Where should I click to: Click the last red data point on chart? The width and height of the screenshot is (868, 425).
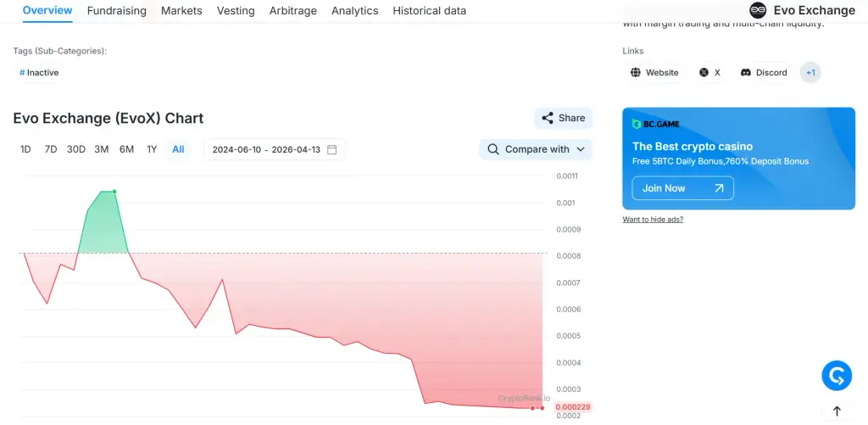coord(542,408)
